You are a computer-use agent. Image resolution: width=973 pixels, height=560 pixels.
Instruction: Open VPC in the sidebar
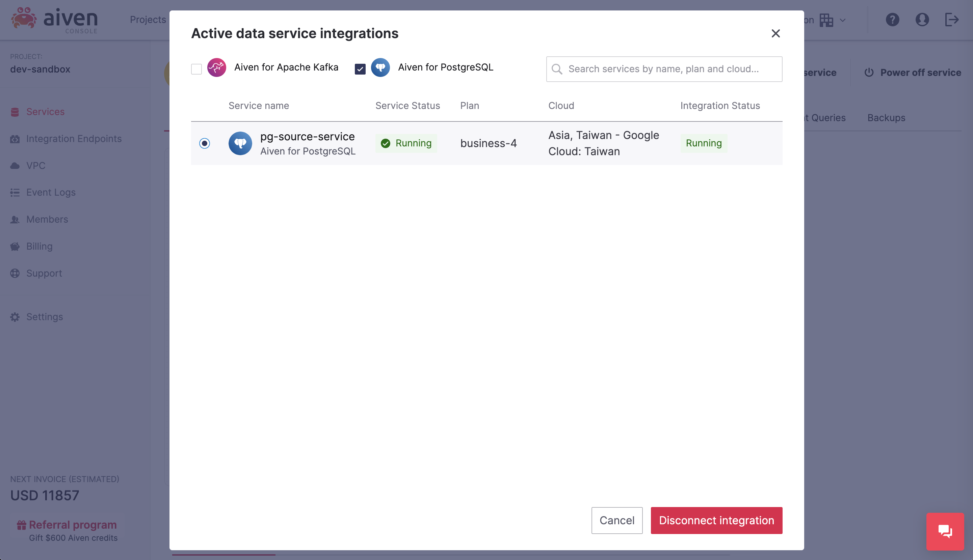coord(36,165)
